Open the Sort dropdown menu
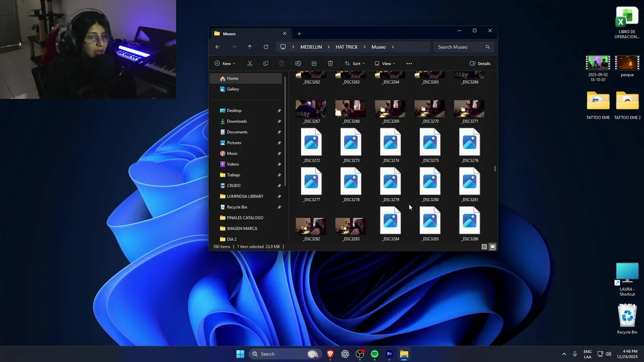644x362 pixels. 355,63
